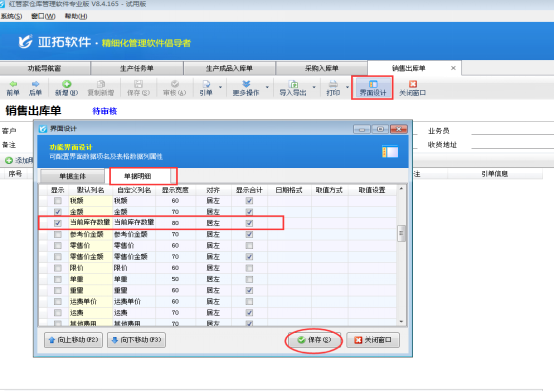Switch to the 单据主体 tab
Image resolution: width=554 pixels, height=391 pixels.
(72, 176)
